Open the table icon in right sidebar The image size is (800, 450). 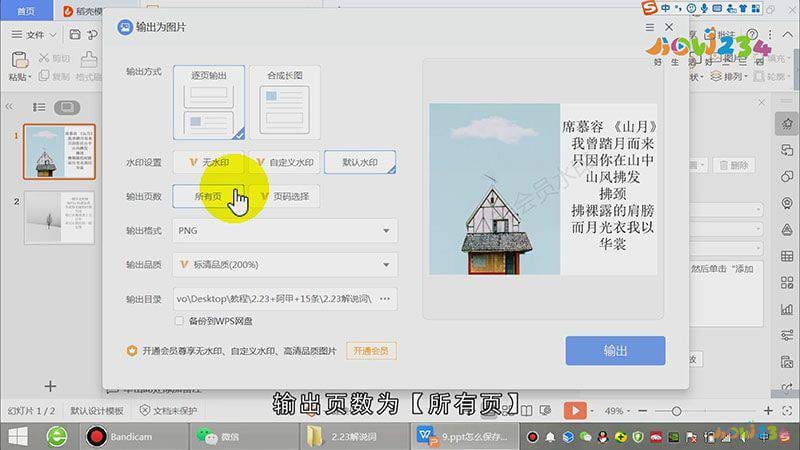pos(787,256)
